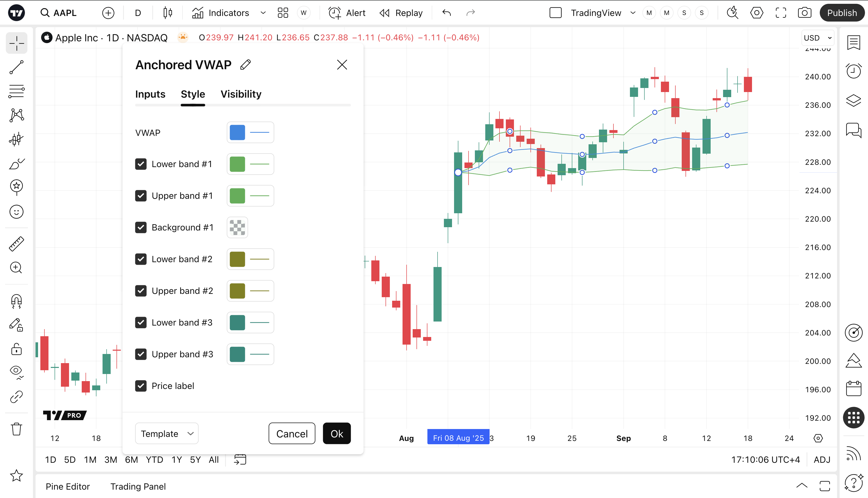
Task: Uncheck Lower band #1 checkbox
Action: pos(141,164)
